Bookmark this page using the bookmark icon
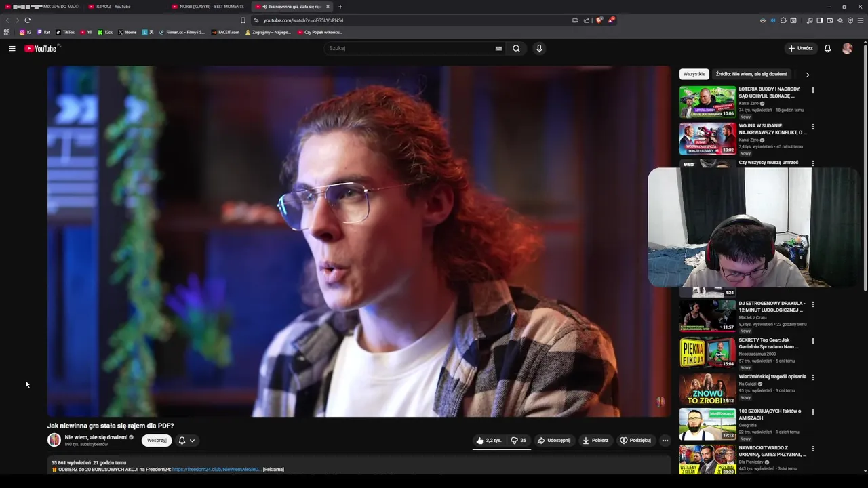The height and width of the screenshot is (488, 868). click(x=243, y=20)
